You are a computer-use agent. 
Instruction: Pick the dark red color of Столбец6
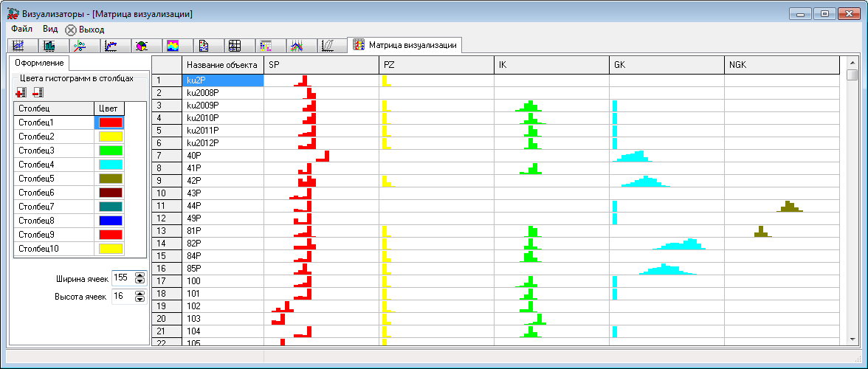pos(110,193)
